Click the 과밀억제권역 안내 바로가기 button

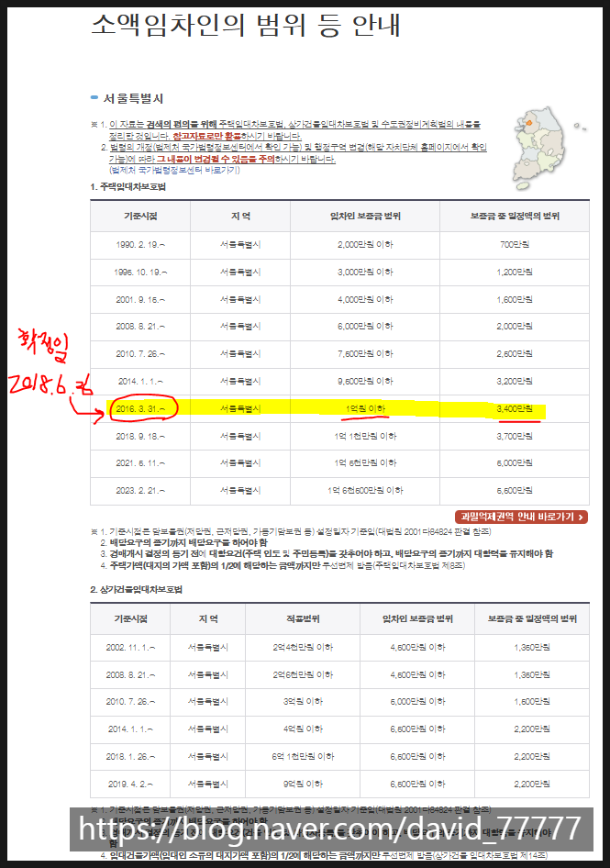point(521,517)
